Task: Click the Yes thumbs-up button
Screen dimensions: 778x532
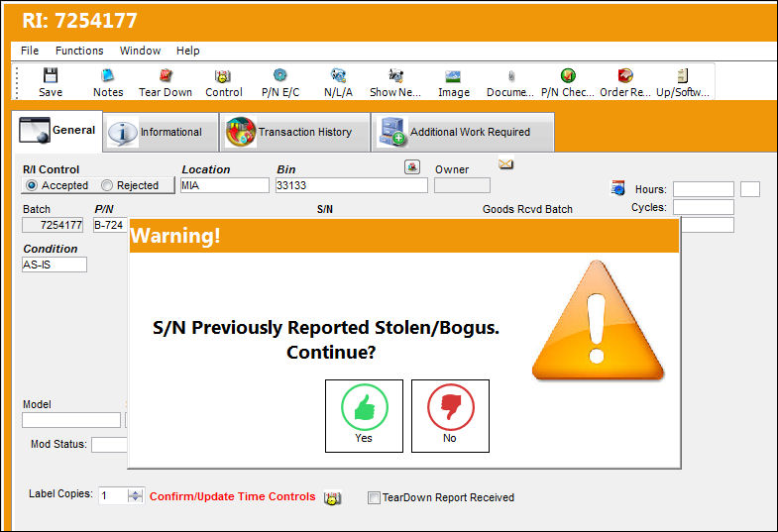Action: click(x=364, y=416)
